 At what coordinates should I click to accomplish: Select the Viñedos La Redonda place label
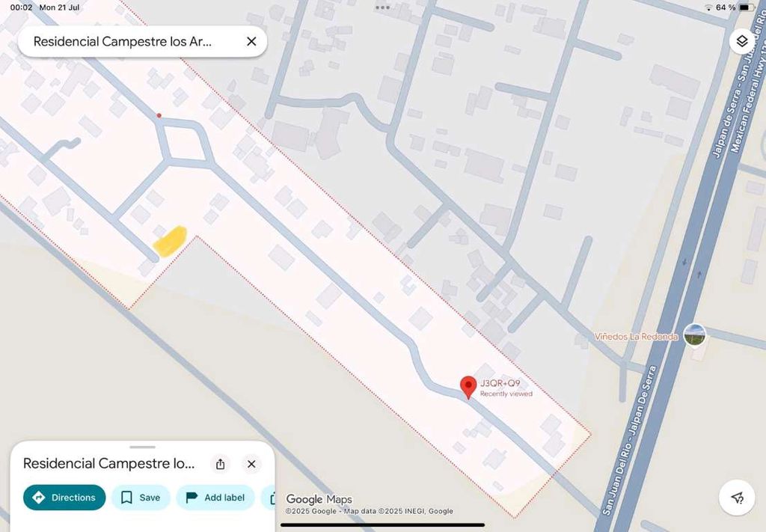pos(636,337)
